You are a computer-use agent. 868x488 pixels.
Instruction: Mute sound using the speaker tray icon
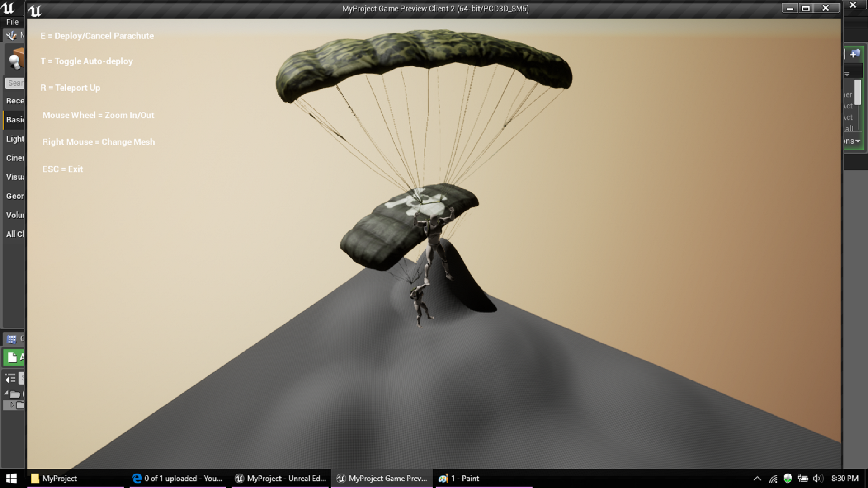[x=818, y=479]
